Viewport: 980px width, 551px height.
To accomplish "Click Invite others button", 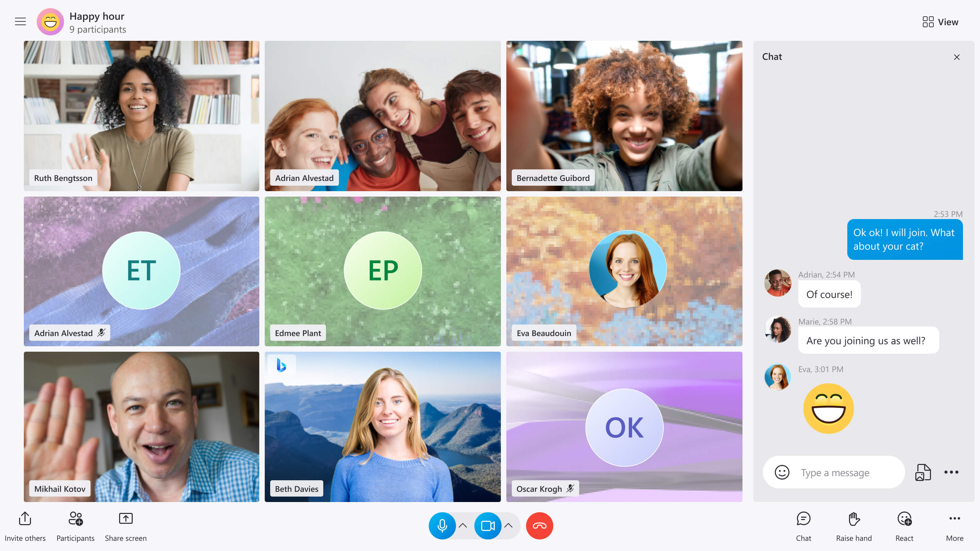I will (x=25, y=525).
